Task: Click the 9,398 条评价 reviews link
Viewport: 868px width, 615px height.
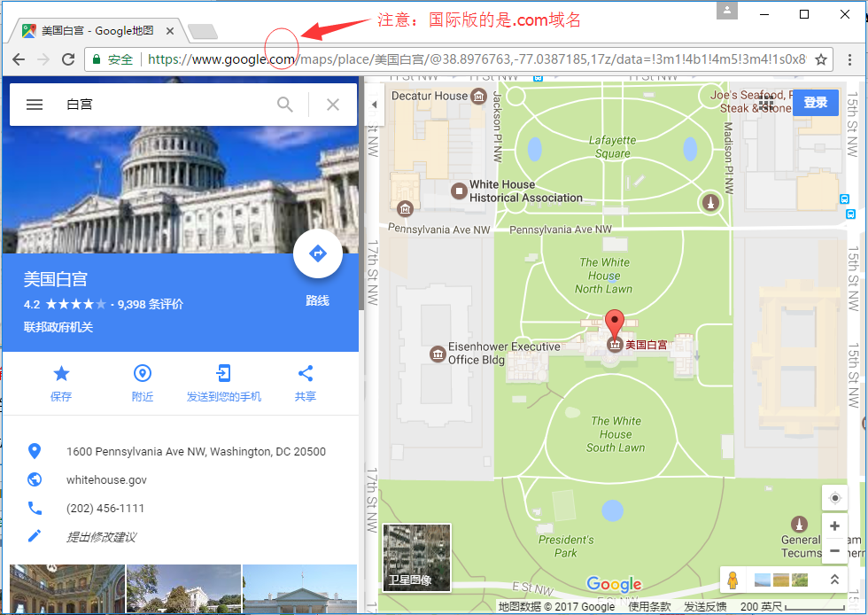Action: point(150,304)
